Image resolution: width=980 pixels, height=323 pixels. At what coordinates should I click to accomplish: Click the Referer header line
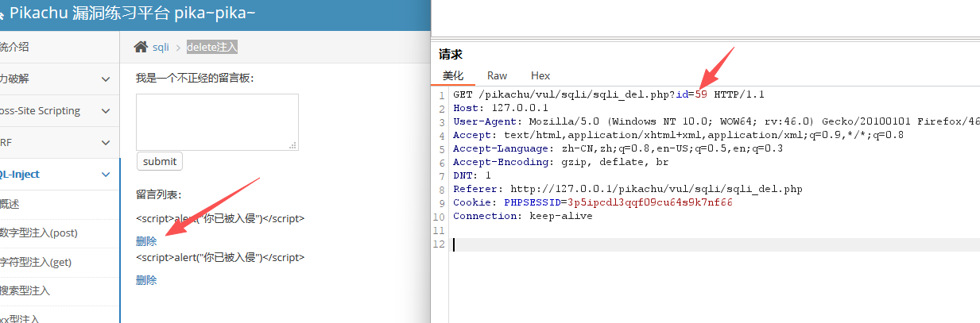[628, 189]
